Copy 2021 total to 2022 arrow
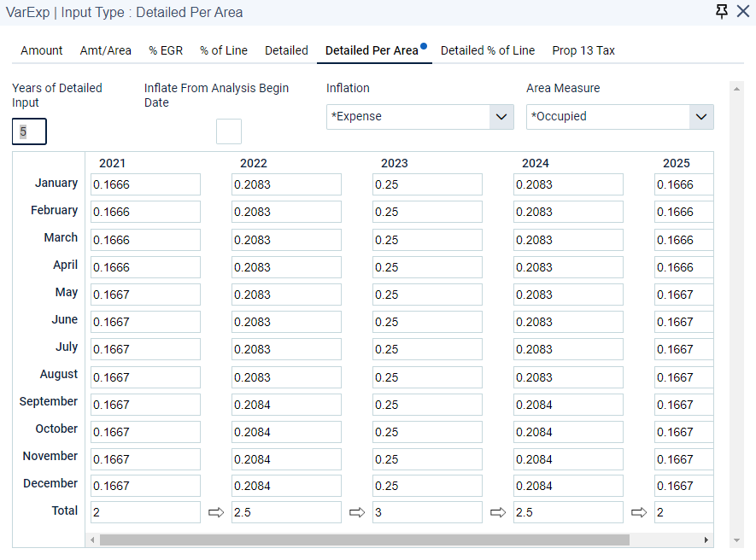Image resolution: width=756 pixels, height=560 pixels. tap(216, 512)
